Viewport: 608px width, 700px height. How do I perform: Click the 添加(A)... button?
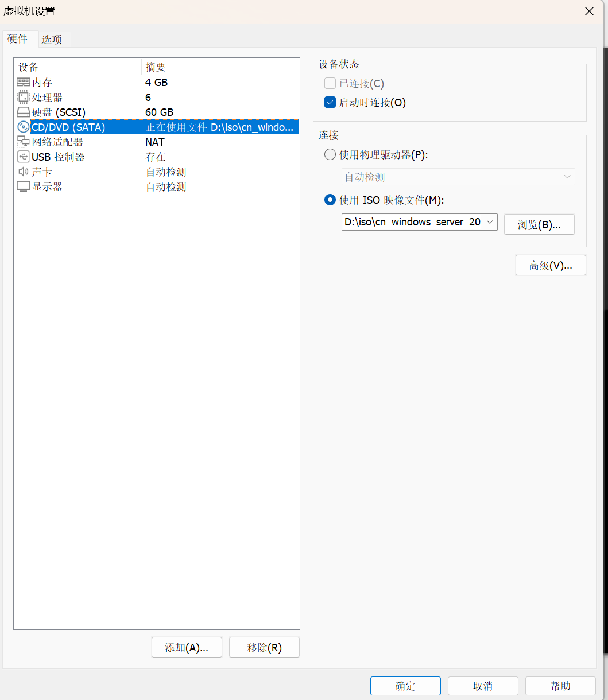click(x=187, y=647)
